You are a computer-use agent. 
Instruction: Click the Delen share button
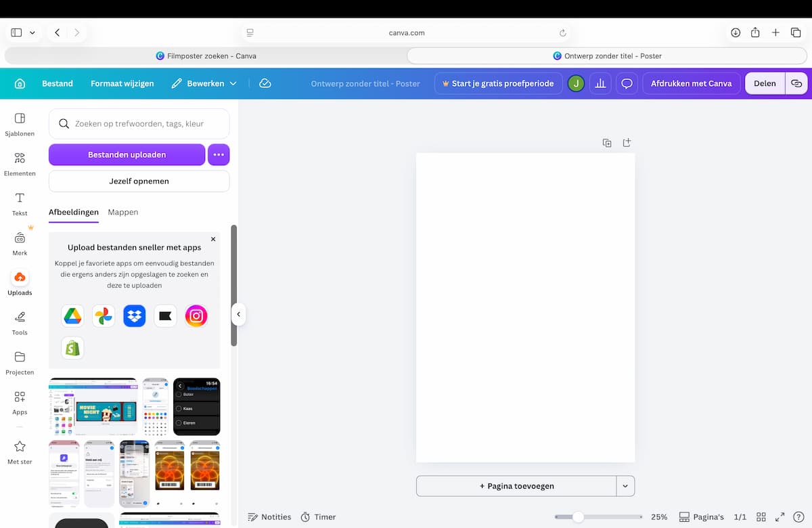coord(765,83)
